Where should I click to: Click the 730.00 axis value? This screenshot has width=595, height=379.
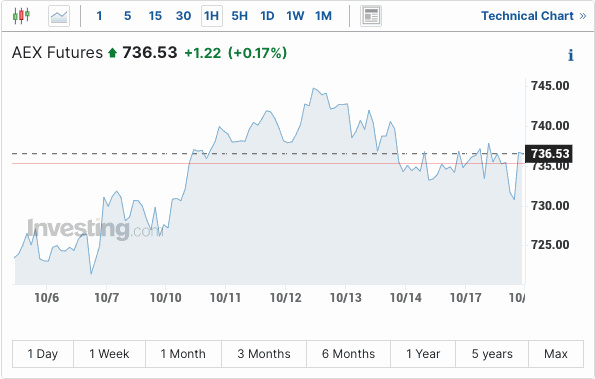coord(550,206)
